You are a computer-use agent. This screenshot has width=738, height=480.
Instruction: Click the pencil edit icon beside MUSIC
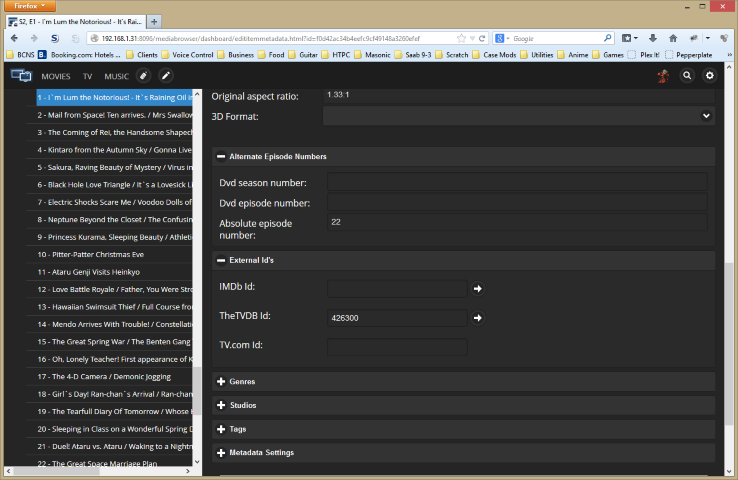(166, 75)
